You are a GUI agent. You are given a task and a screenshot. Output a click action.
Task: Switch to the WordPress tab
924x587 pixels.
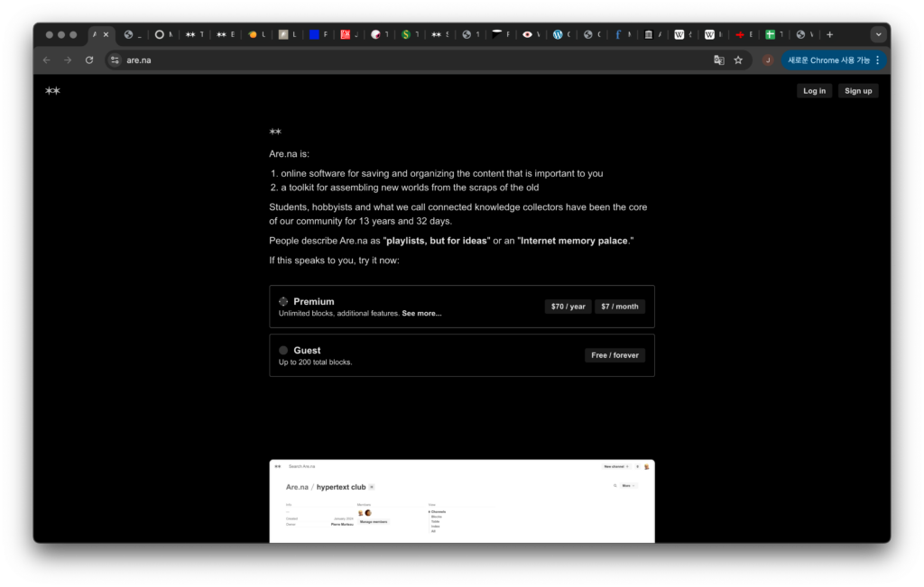559,35
